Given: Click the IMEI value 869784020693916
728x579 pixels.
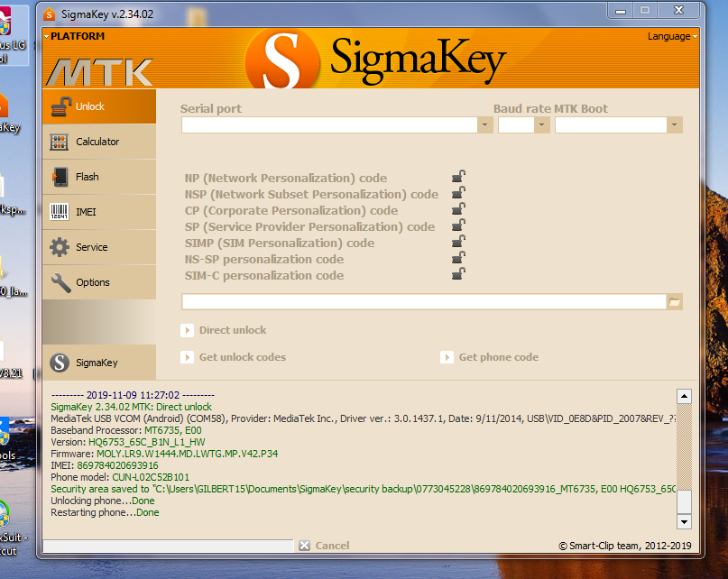Looking at the screenshot, I should click(x=117, y=465).
